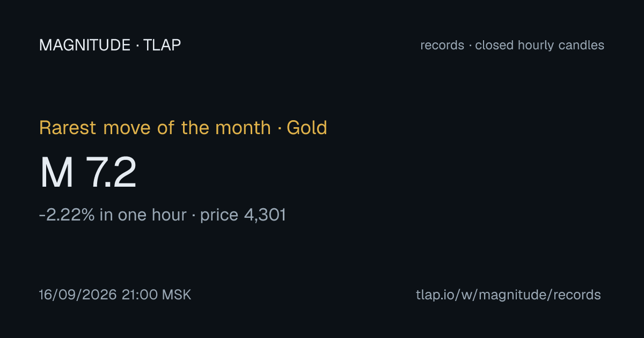
Task: Click the MSK timezone label
Action: [x=177, y=295]
